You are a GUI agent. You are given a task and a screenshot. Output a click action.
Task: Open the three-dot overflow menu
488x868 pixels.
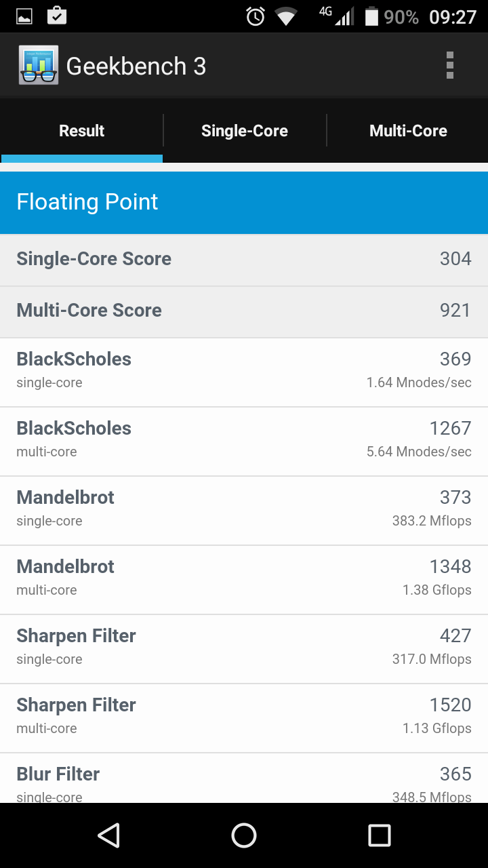tap(449, 66)
